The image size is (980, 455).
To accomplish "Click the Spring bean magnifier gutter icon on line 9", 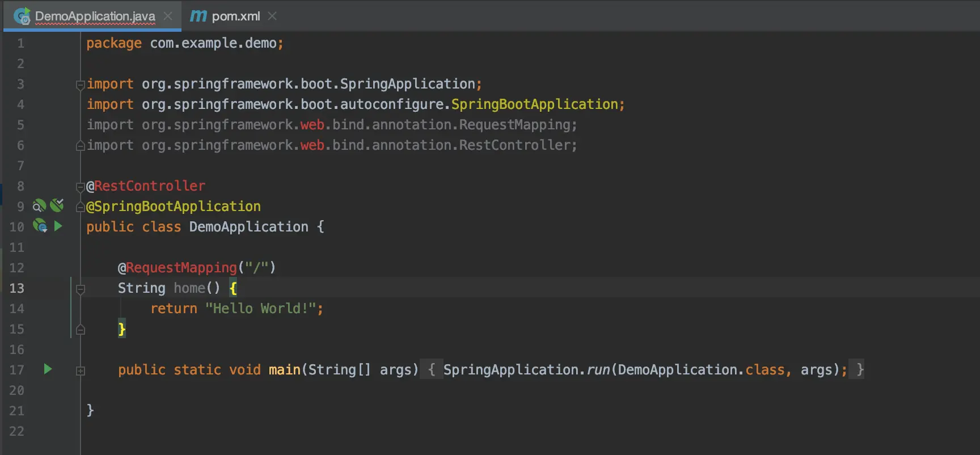I will tap(39, 205).
